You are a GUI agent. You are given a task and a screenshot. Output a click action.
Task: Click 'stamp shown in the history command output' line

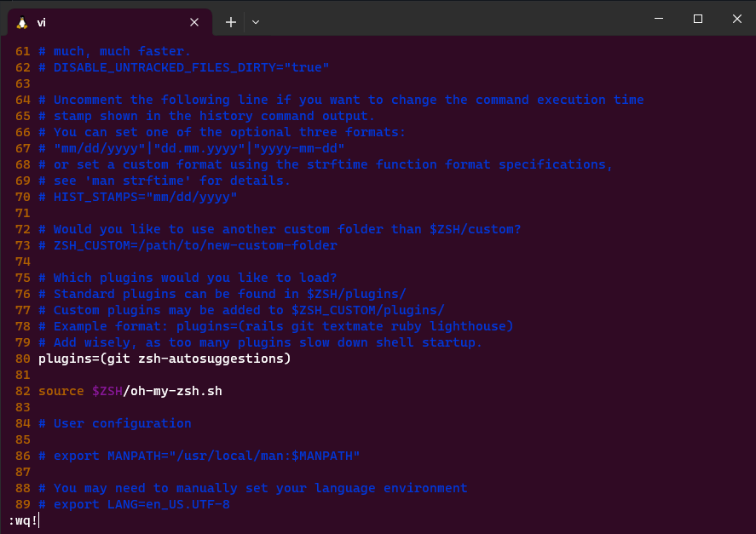tap(206, 116)
